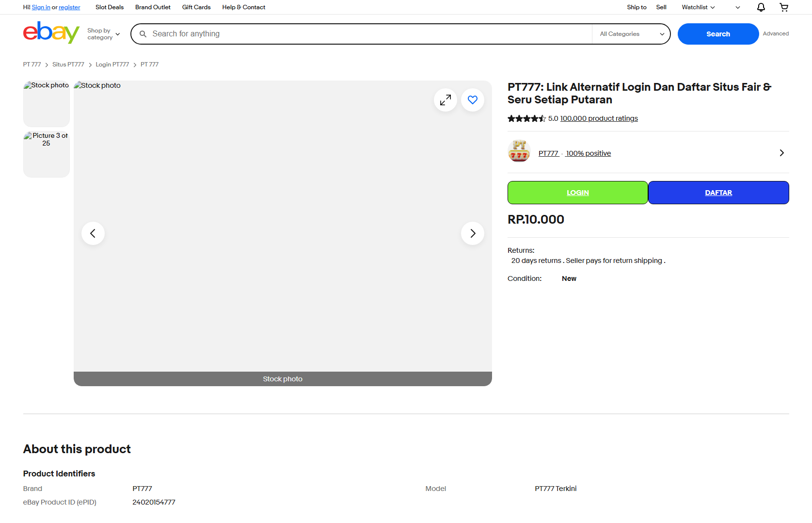This screenshot has height=523, width=812.
Task: Open the shopping cart
Action: (x=784, y=7)
